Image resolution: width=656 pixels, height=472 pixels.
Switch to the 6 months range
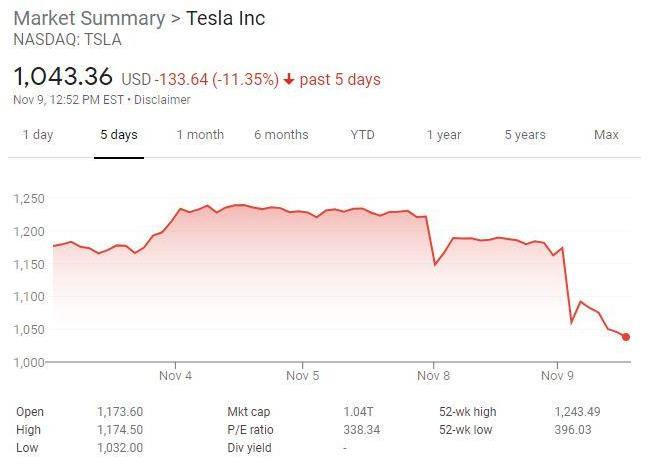(x=281, y=135)
